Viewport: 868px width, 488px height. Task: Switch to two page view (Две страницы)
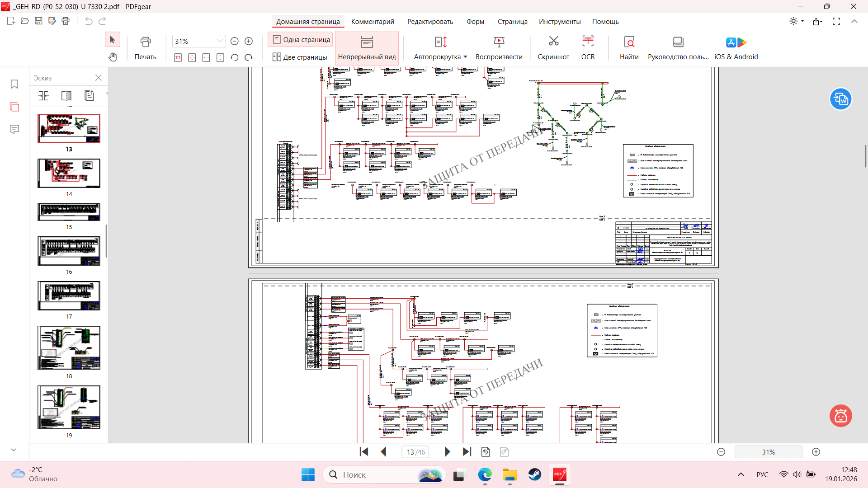tap(300, 57)
